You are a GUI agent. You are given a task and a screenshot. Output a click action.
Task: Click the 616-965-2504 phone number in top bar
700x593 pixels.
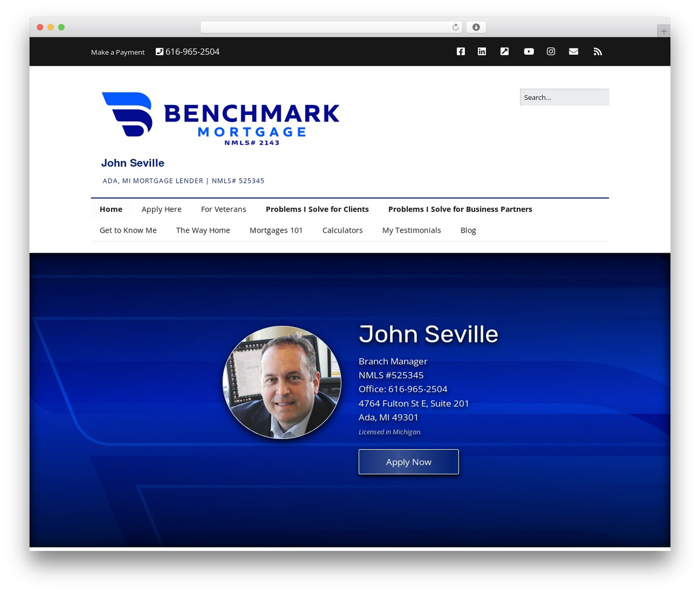pos(192,51)
